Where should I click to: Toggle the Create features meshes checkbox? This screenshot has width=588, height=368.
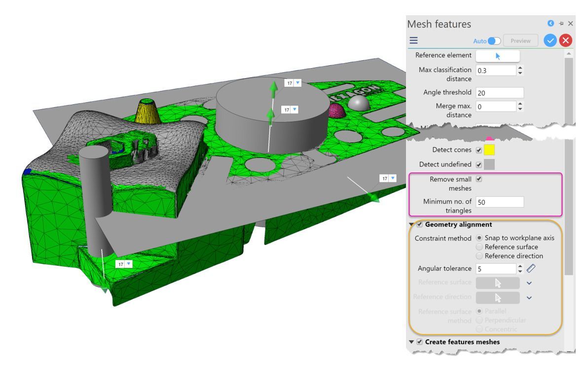click(x=420, y=342)
